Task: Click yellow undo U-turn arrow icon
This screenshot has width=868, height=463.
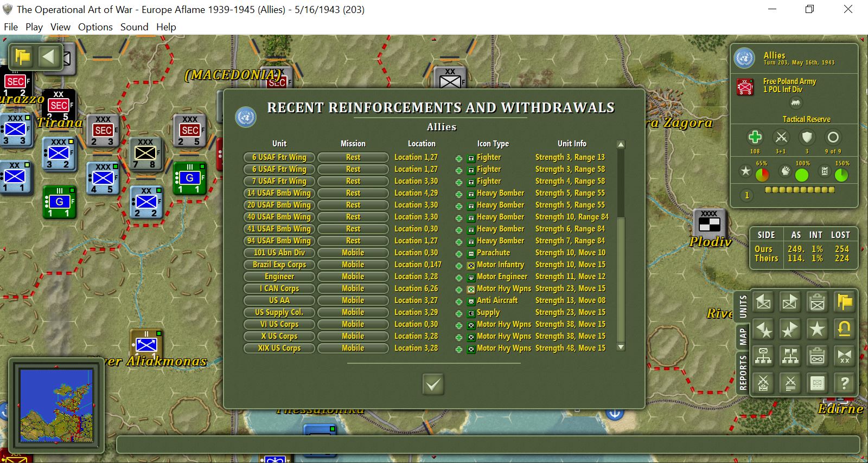Action: pos(844,329)
